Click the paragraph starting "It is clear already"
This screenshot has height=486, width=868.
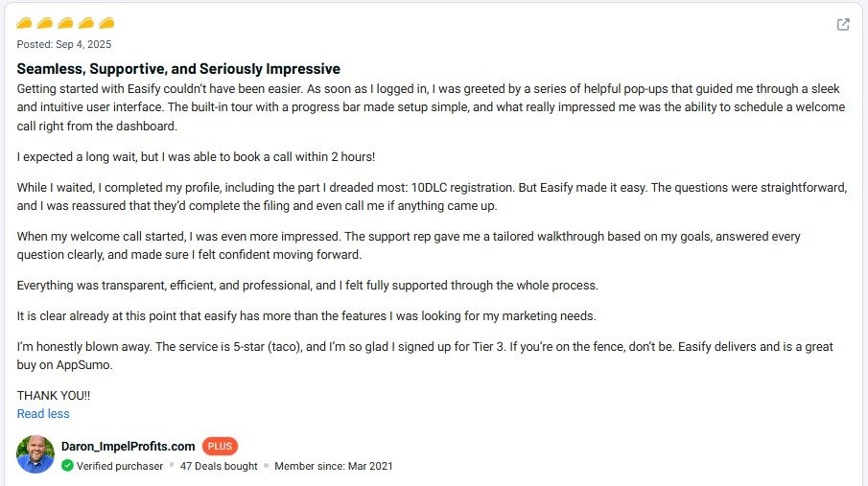point(307,316)
